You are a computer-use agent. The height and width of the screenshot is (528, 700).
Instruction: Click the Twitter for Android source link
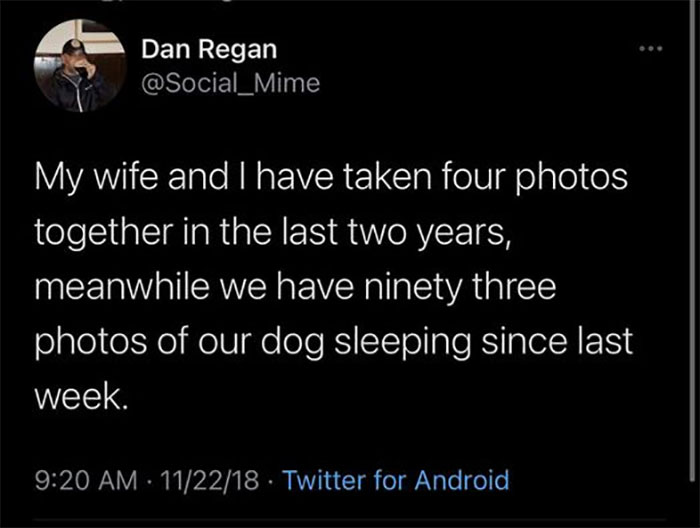396,479
